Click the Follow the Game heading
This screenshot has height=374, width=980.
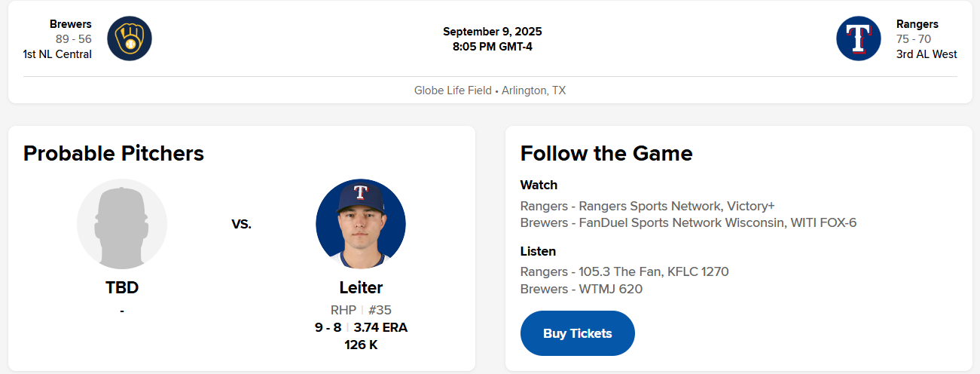pos(606,153)
